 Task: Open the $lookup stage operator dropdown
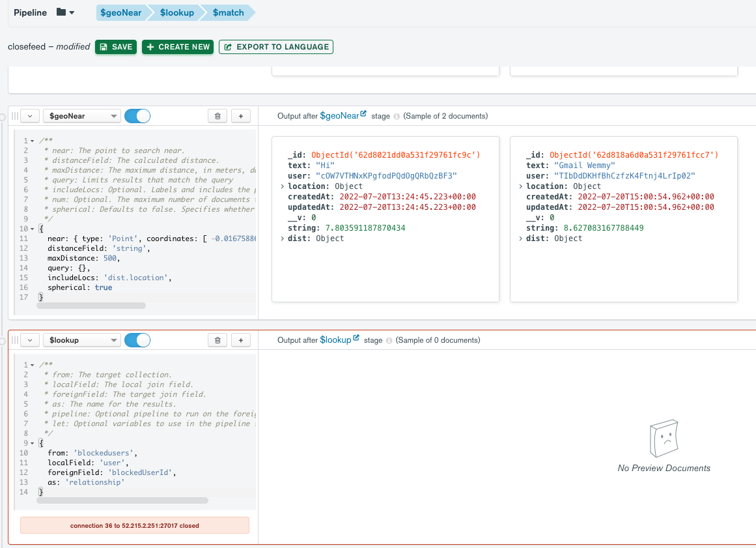pos(82,340)
